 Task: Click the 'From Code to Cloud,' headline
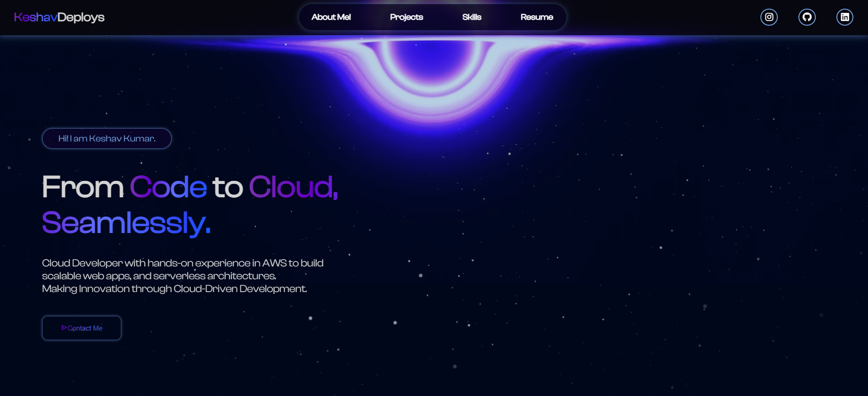(190, 187)
